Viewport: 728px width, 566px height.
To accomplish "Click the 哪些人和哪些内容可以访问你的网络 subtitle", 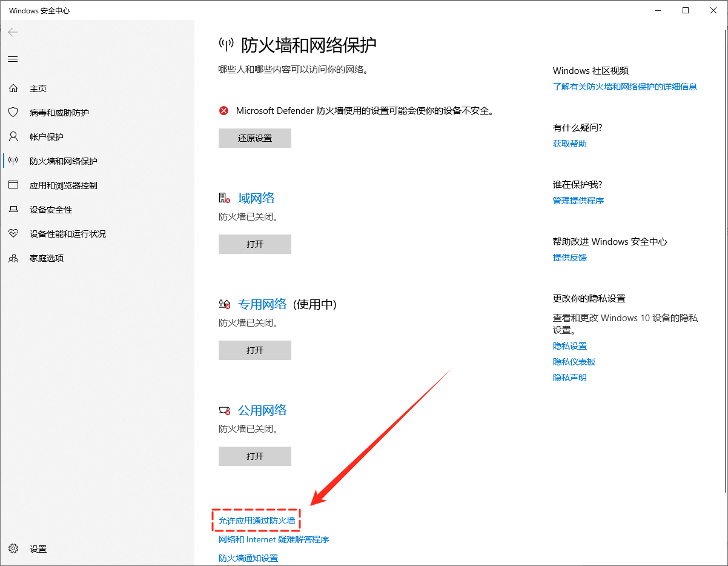I will [x=294, y=70].
